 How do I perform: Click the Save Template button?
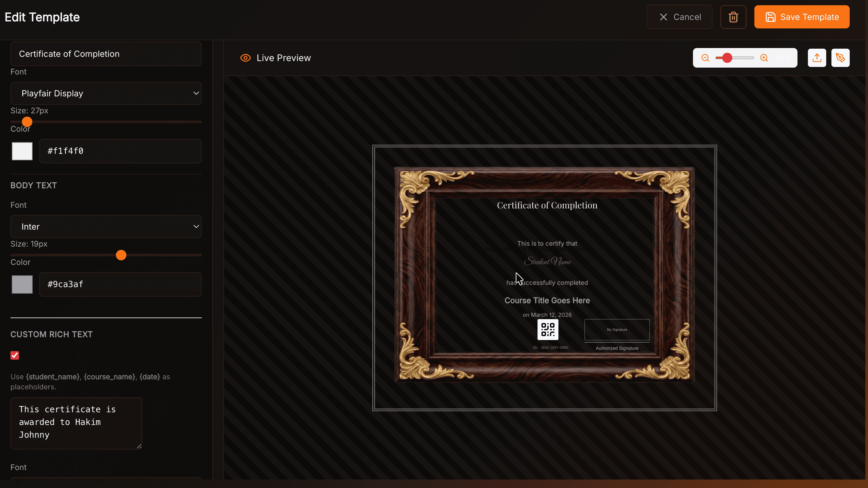coord(802,17)
